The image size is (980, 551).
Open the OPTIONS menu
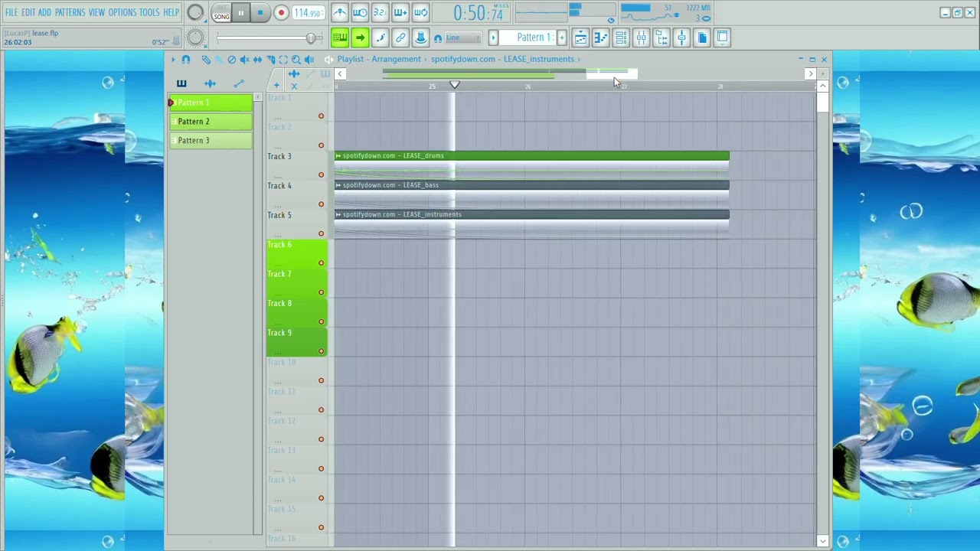(122, 12)
